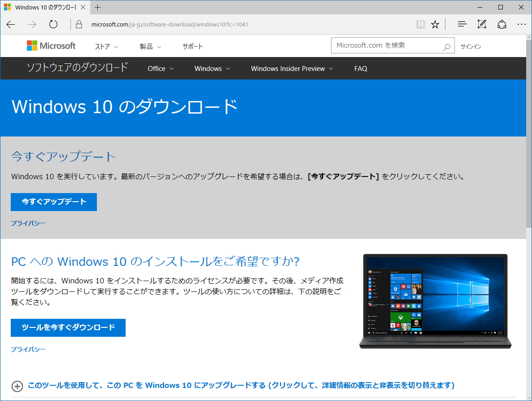
Task: Expand the Windows 10 upgrade details section
Action: coord(17,386)
